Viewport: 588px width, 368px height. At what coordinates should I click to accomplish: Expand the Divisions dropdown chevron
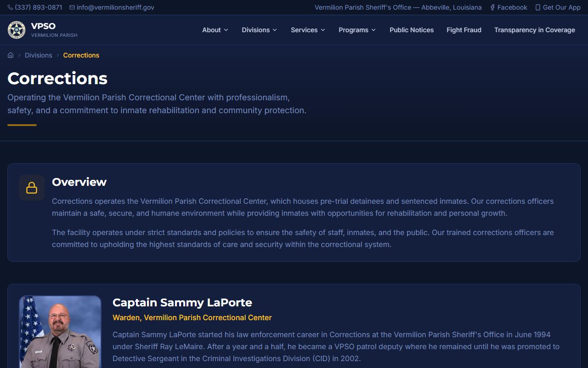(275, 30)
